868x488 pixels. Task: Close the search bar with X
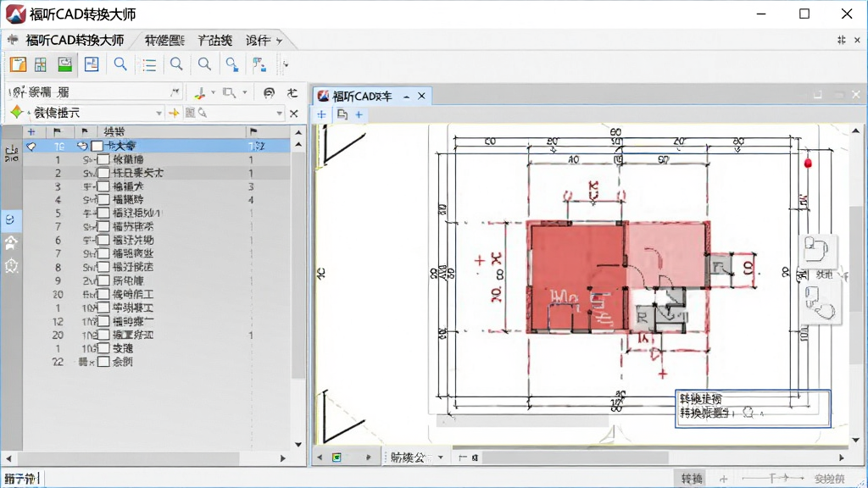click(x=294, y=114)
